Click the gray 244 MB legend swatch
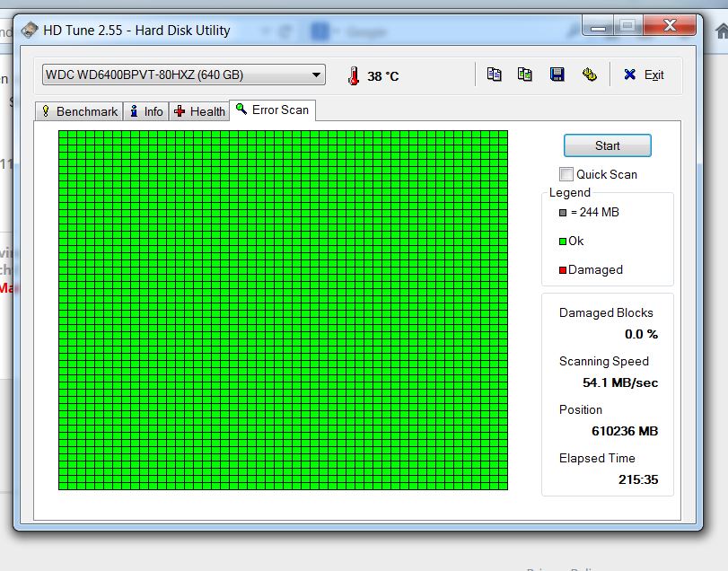Image resolution: width=728 pixels, height=571 pixels. [563, 213]
